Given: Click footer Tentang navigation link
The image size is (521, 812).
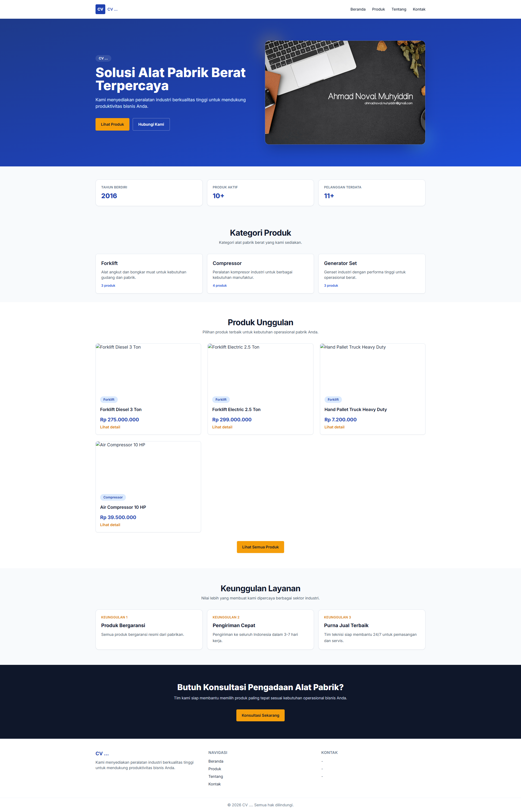Looking at the screenshot, I should pos(215,776).
